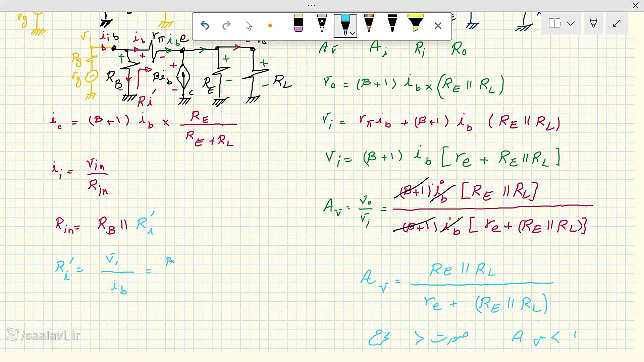
Task: Open the cyan pen options dropdown arrow
Action: point(353,33)
